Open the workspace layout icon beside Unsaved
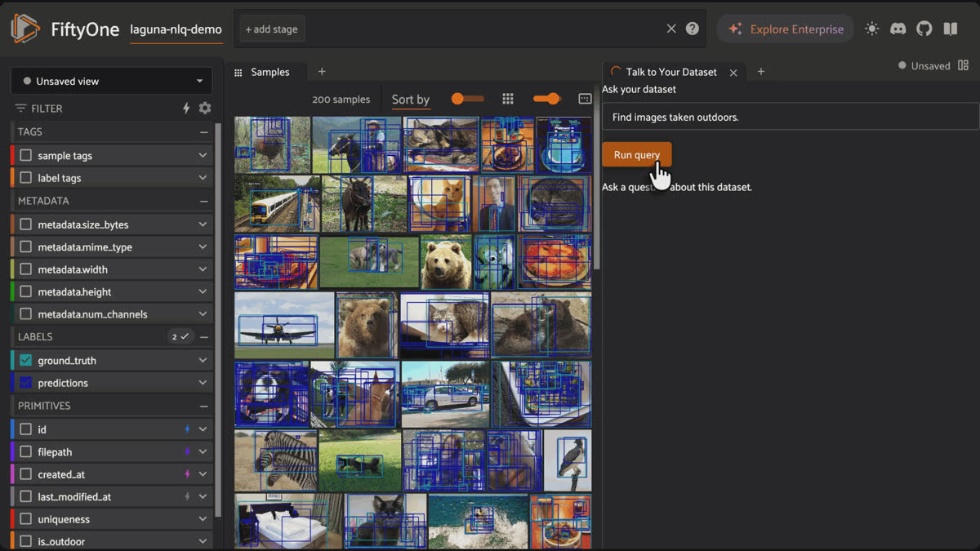 pos(964,65)
